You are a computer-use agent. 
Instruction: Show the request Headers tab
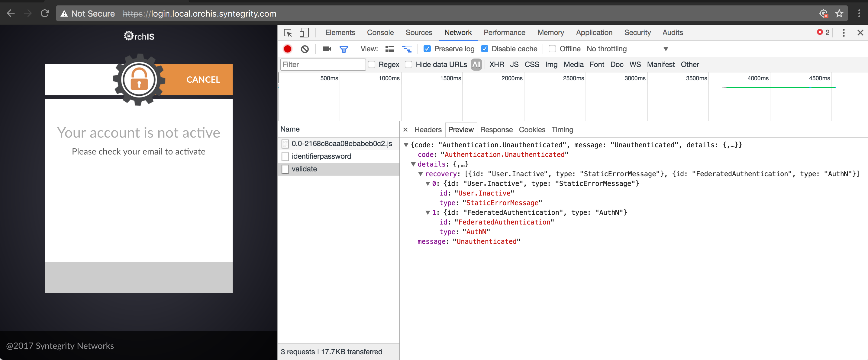point(428,129)
